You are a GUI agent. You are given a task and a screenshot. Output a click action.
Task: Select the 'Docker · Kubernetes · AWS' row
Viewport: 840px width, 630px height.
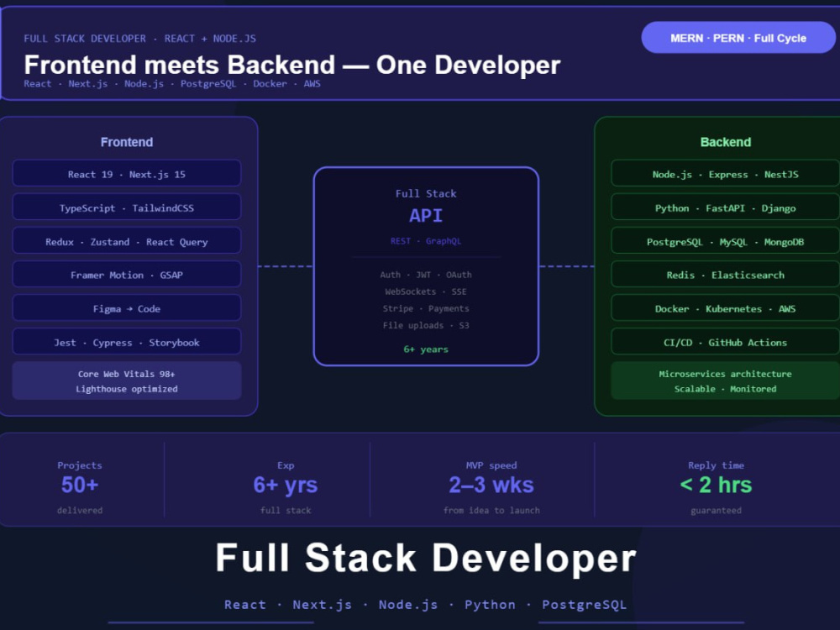(726, 308)
